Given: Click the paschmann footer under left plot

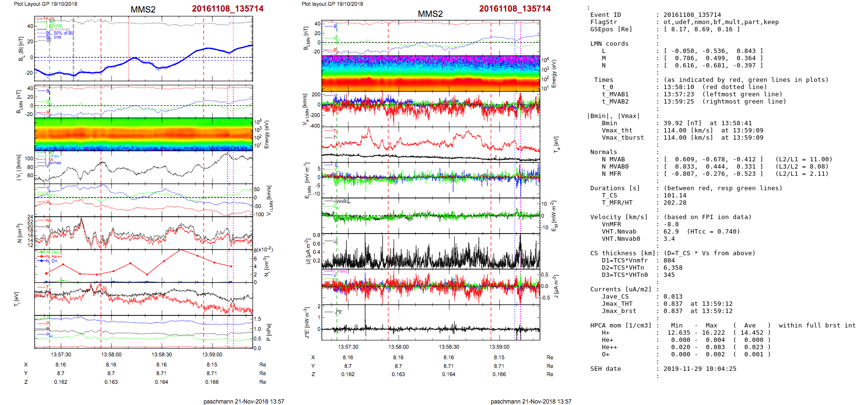Looking at the screenshot, I should click(x=243, y=401).
